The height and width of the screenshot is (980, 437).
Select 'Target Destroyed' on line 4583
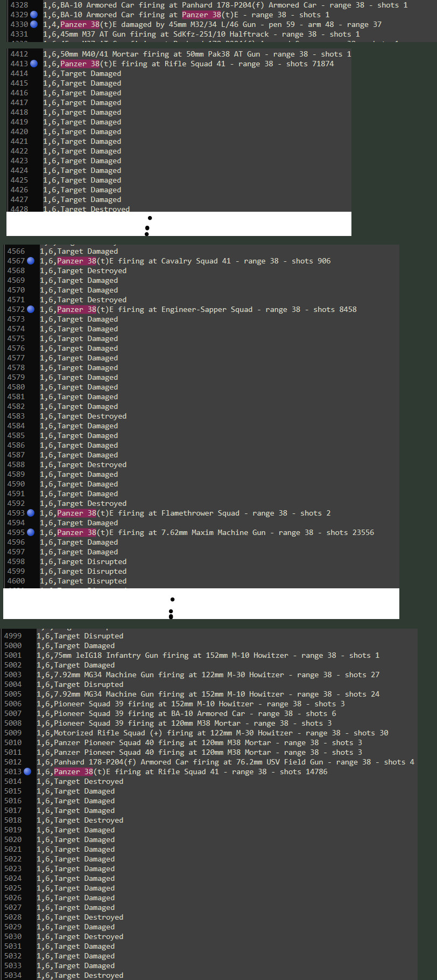tap(91, 416)
